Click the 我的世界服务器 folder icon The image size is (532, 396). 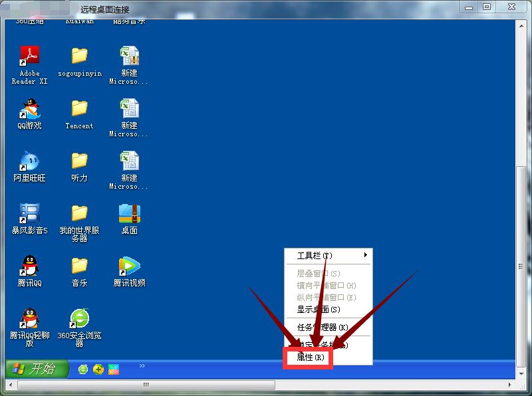[79, 213]
